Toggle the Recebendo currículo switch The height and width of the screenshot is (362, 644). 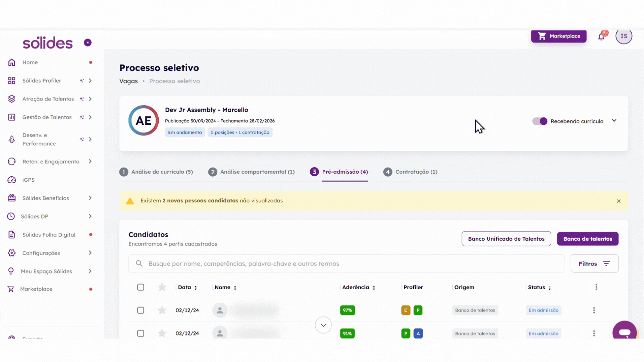pyautogui.click(x=540, y=121)
